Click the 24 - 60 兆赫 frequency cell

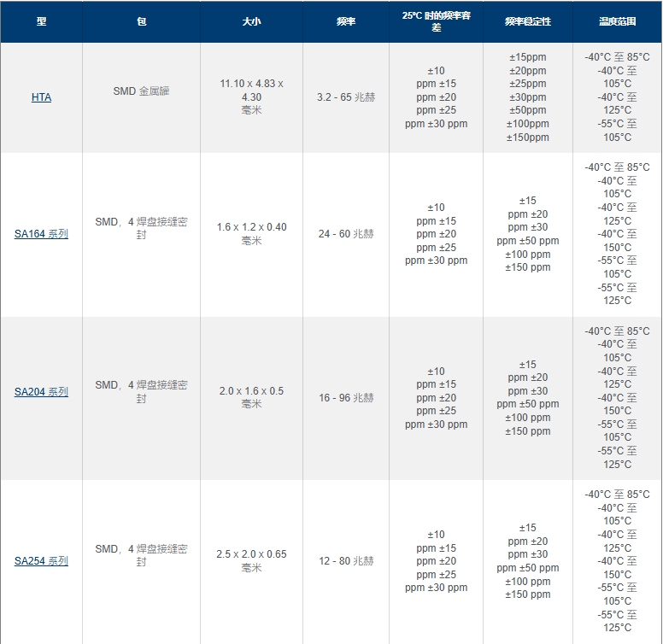(346, 234)
